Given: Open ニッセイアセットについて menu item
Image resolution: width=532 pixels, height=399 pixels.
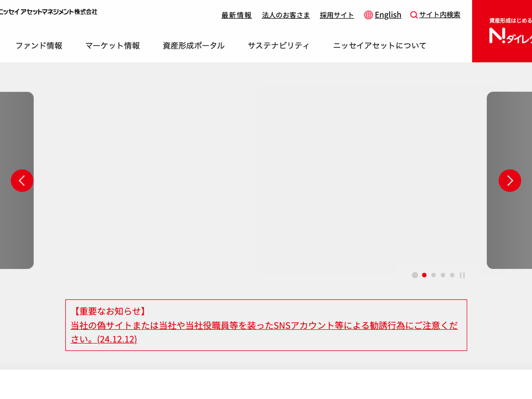Looking at the screenshot, I should coord(379,45).
